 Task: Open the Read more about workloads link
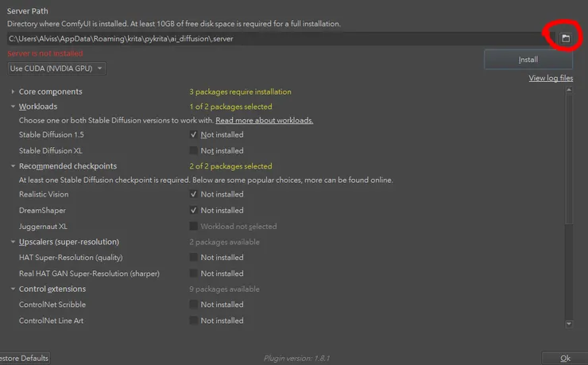pos(264,121)
